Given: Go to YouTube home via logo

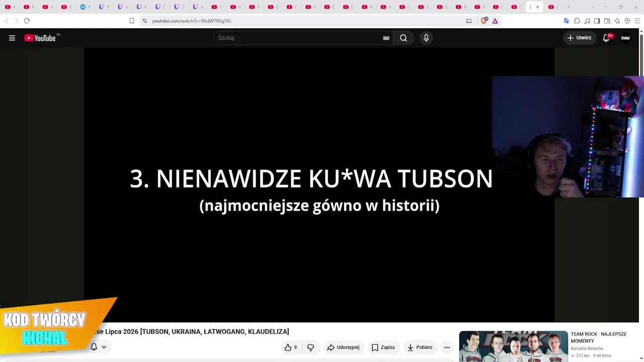Looking at the screenshot, I should pyautogui.click(x=40, y=38).
